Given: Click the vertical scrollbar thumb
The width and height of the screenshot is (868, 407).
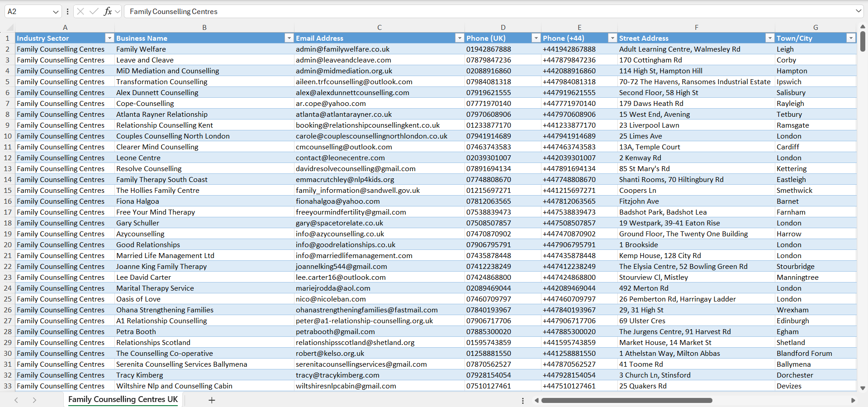Looking at the screenshot, I should tap(863, 41).
